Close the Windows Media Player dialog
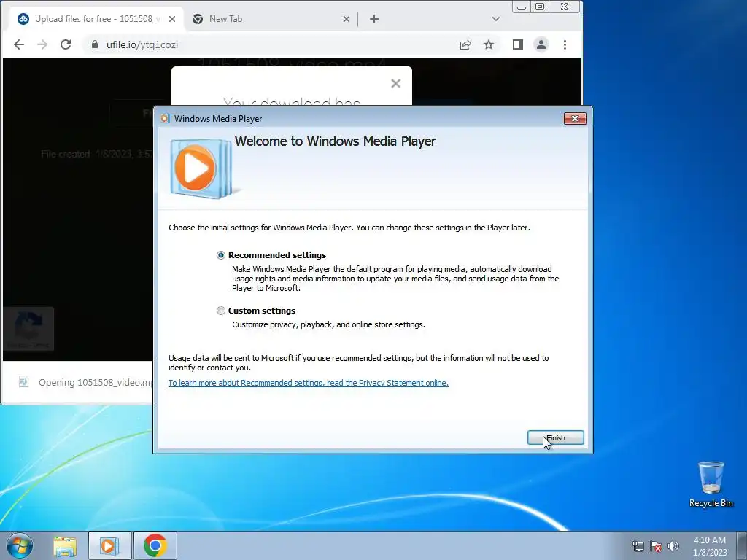Screen dimensions: 747x560 click(x=575, y=119)
